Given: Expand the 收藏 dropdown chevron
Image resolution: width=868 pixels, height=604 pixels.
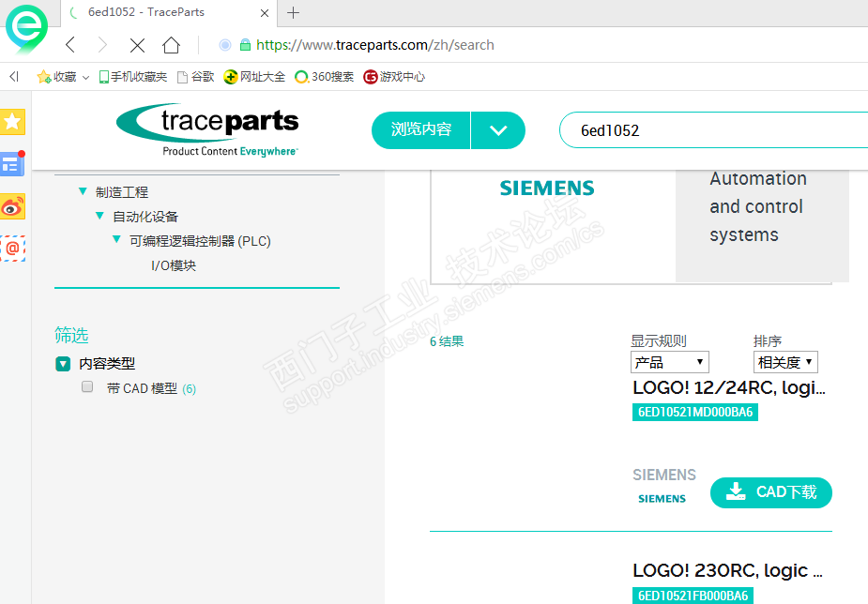Looking at the screenshot, I should pyautogui.click(x=85, y=78).
